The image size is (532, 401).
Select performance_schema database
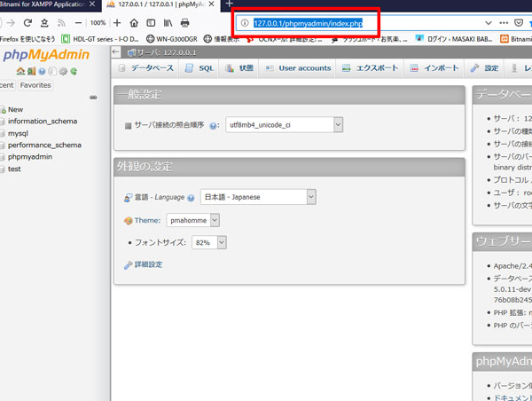pyautogui.click(x=44, y=145)
